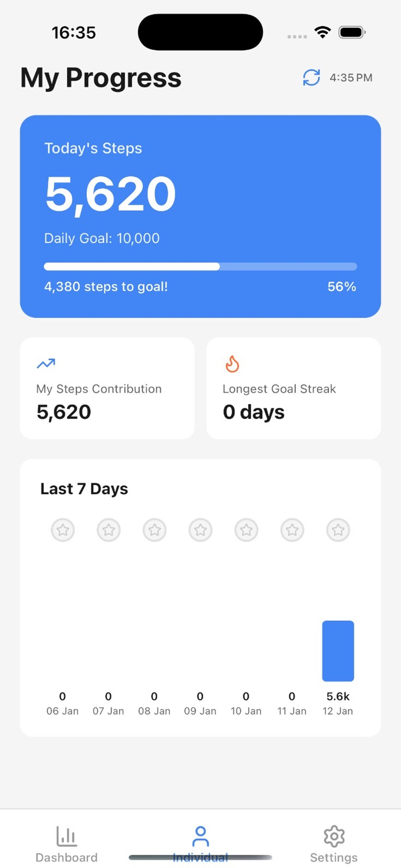Tap the star badge for 09 Jan

pyautogui.click(x=200, y=530)
